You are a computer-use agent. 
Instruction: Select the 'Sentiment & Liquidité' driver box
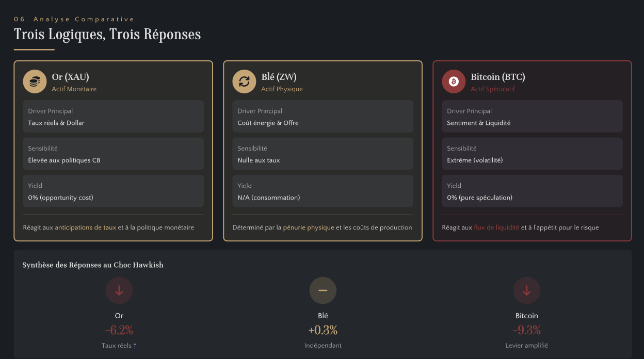(532, 117)
